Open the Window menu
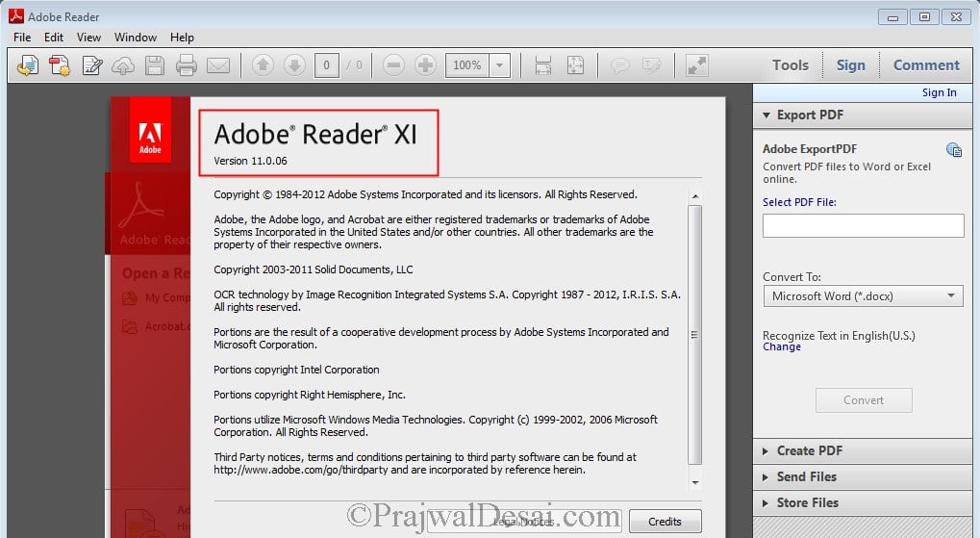 (x=136, y=38)
